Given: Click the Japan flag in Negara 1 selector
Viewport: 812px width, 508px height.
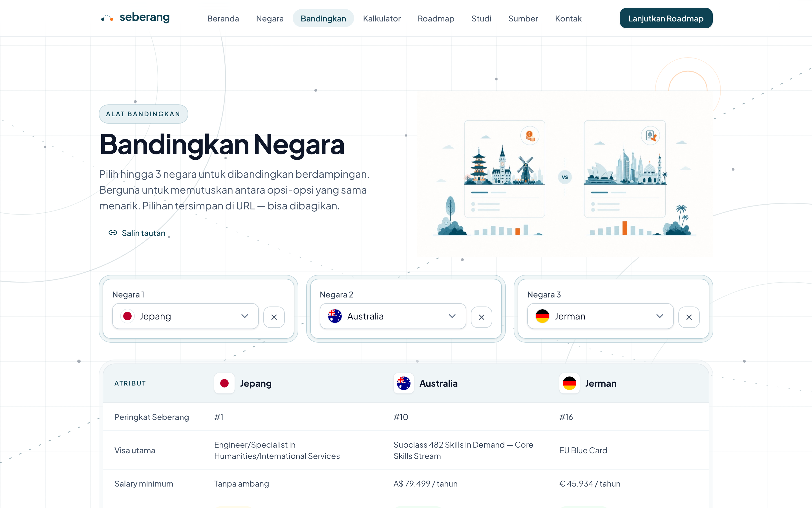Looking at the screenshot, I should pos(127,316).
